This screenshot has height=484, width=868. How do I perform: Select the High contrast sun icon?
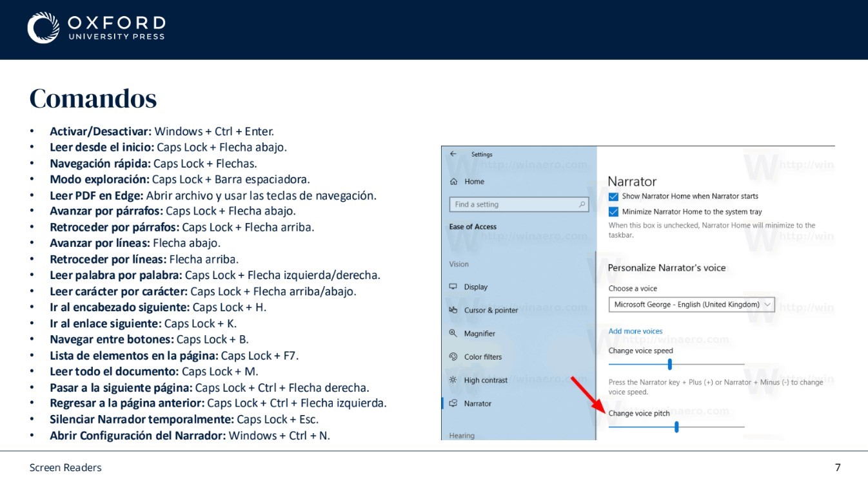coord(453,380)
